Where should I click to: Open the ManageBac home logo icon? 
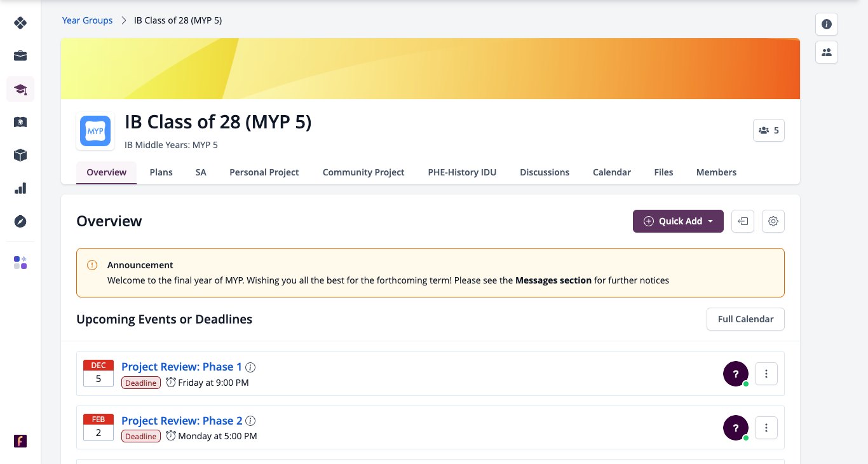(x=20, y=23)
